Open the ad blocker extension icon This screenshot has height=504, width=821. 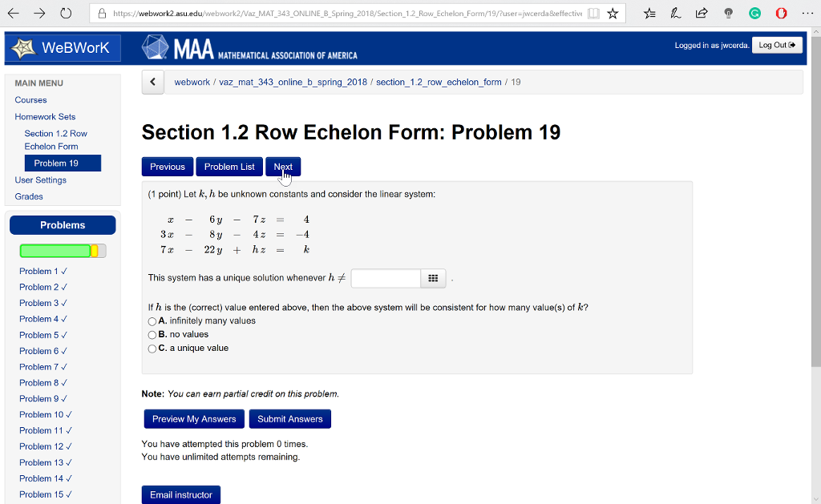[779, 12]
